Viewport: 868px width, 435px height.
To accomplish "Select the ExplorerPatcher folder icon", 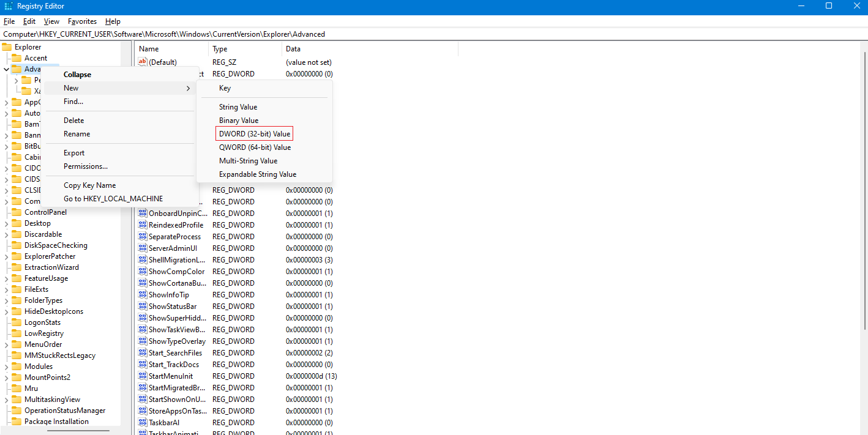I will pos(17,256).
